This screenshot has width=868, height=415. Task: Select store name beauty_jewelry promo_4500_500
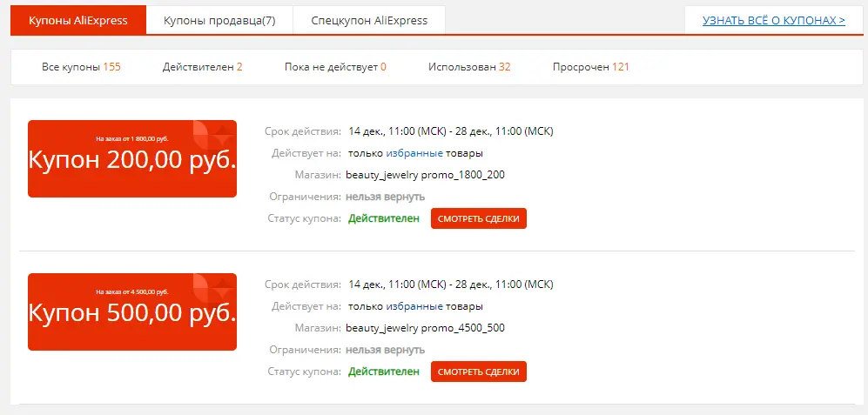tap(425, 328)
